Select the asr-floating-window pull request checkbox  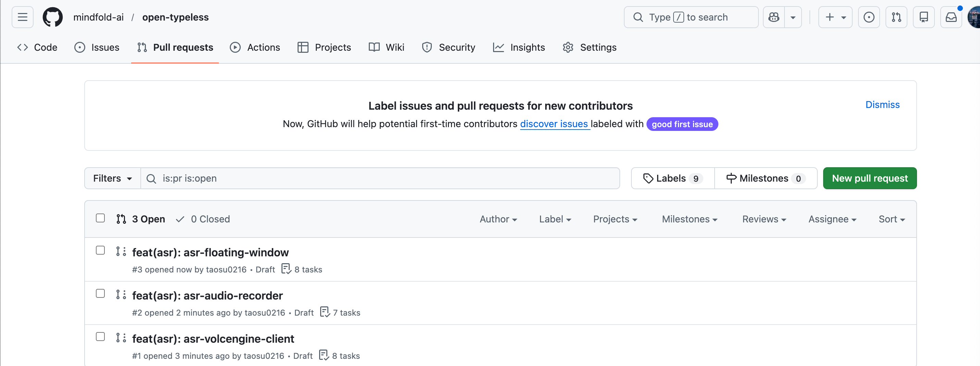coord(100,251)
